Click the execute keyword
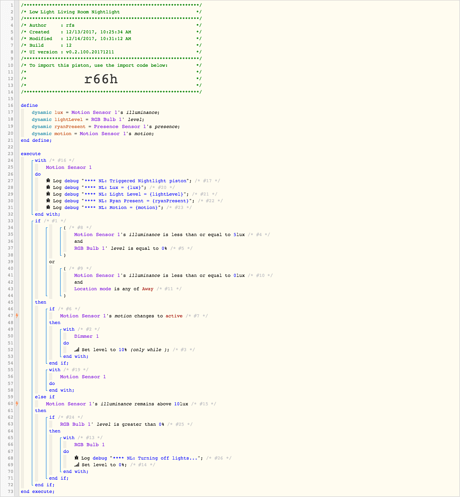Viewport: 462px width, 500px height. coord(31,154)
